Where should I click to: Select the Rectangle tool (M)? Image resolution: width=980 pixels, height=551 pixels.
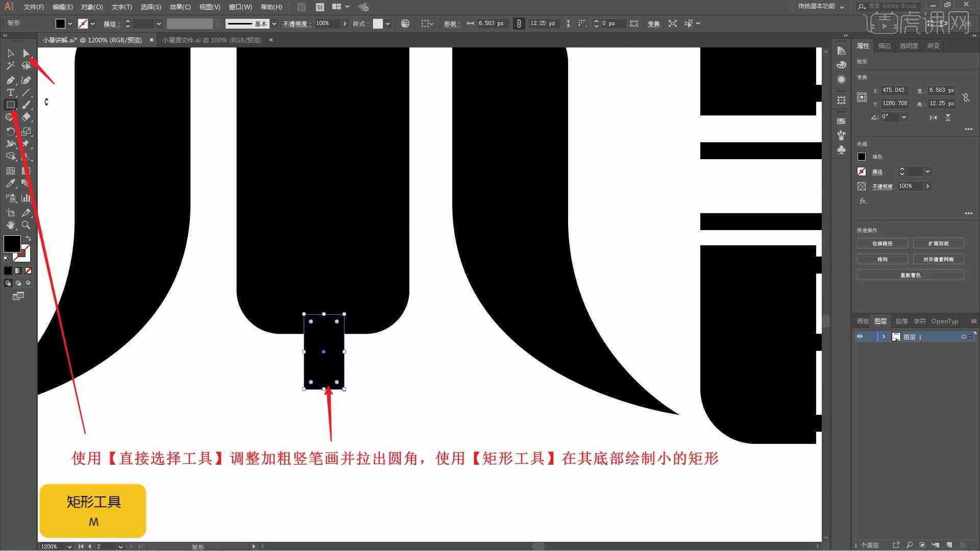9,104
